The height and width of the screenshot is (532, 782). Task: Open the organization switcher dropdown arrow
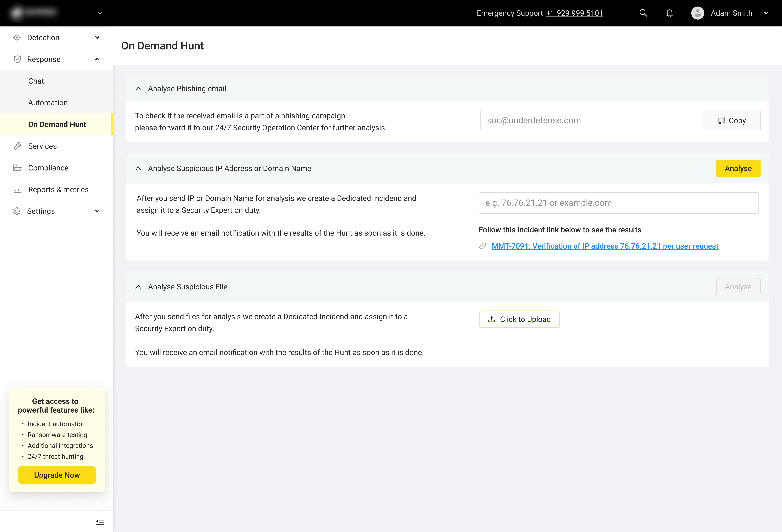tap(100, 13)
